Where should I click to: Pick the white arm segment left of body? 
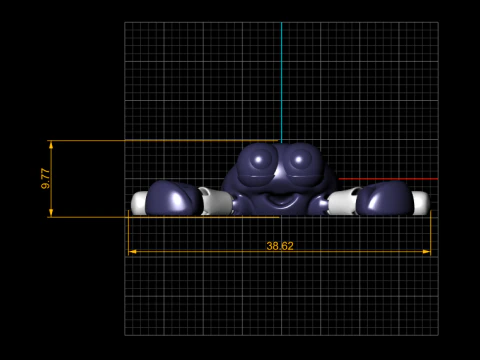coord(215,201)
